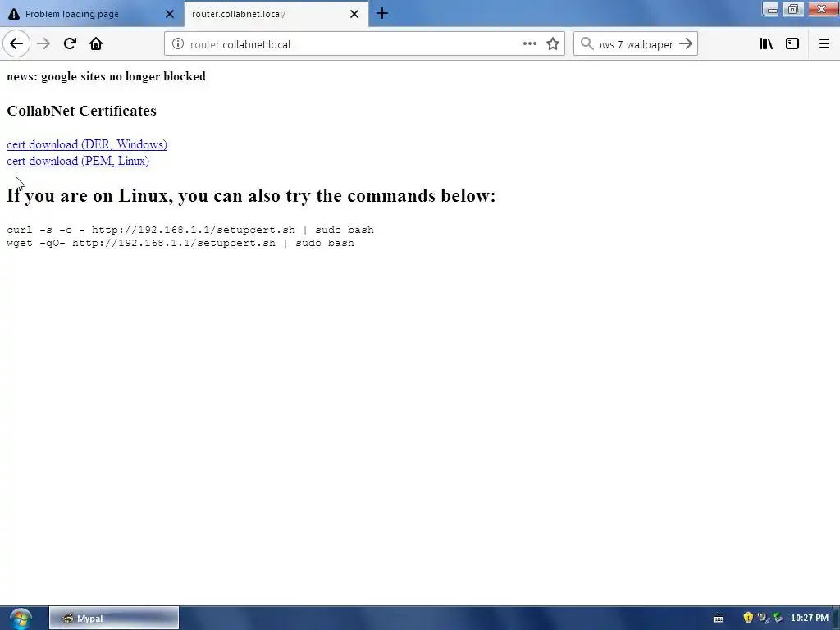Minimize the browser window
The width and height of the screenshot is (840, 630).
point(770,10)
